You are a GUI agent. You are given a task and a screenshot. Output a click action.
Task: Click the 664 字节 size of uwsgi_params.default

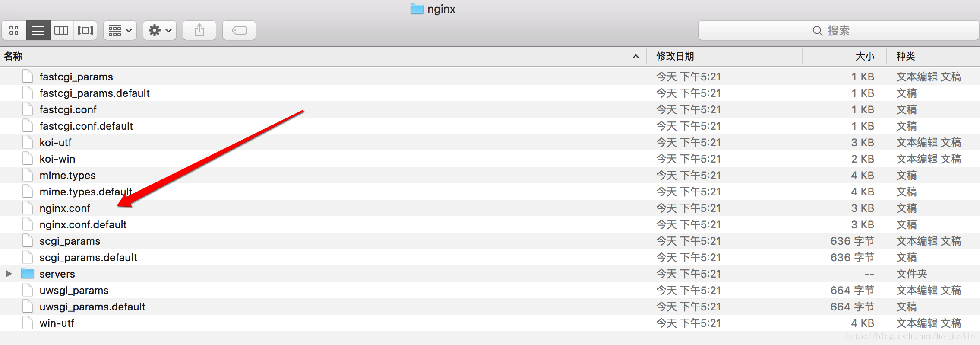(852, 307)
